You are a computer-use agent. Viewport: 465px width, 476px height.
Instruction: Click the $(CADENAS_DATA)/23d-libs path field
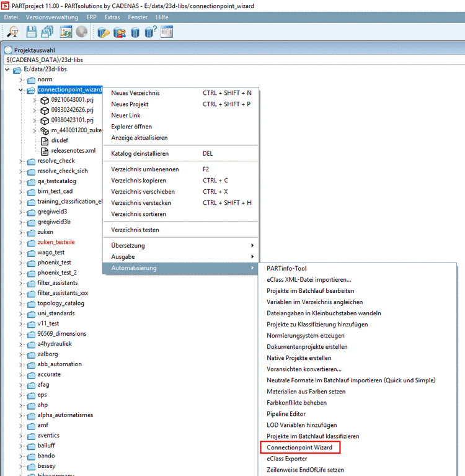pos(234,60)
